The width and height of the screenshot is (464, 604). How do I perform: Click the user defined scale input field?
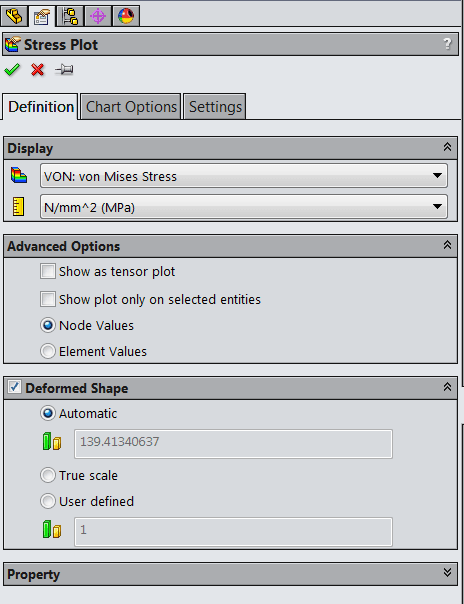click(x=233, y=532)
